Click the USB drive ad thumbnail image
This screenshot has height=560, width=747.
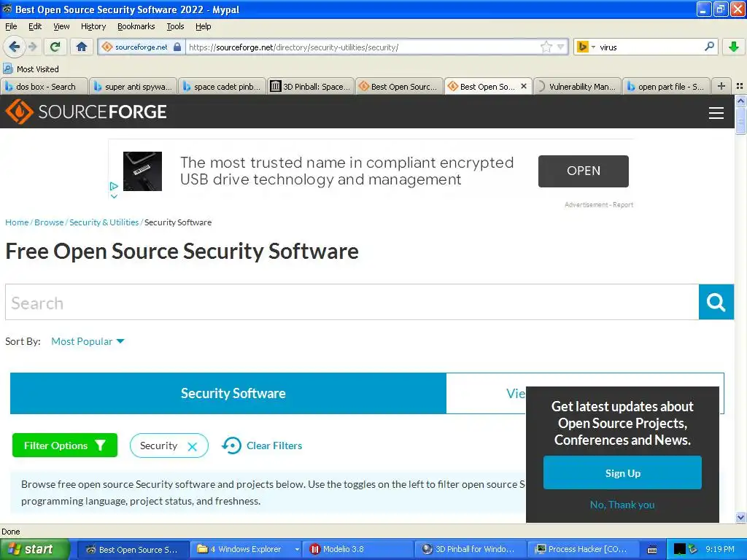tap(142, 171)
